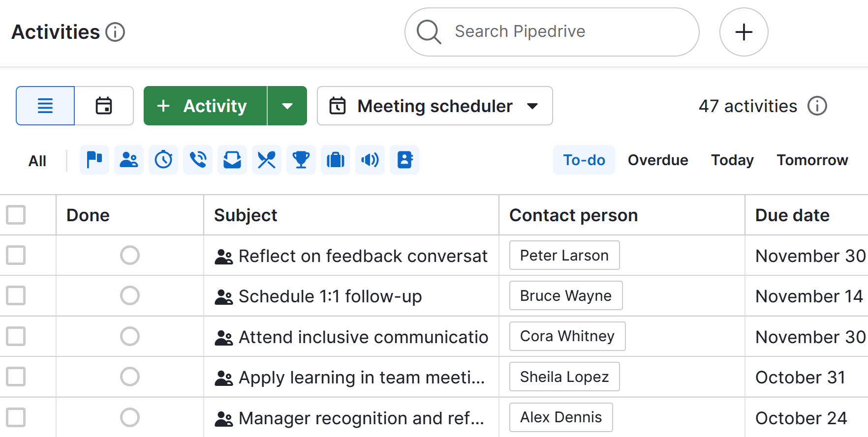The image size is (868, 437).
Task: Filter activities by the Email type icon
Action: pyautogui.click(x=232, y=160)
